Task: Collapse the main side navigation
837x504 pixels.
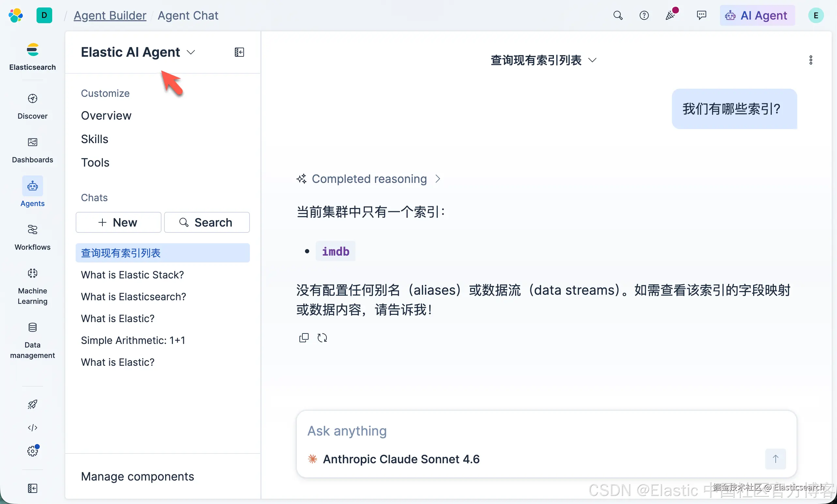Action: click(x=33, y=488)
